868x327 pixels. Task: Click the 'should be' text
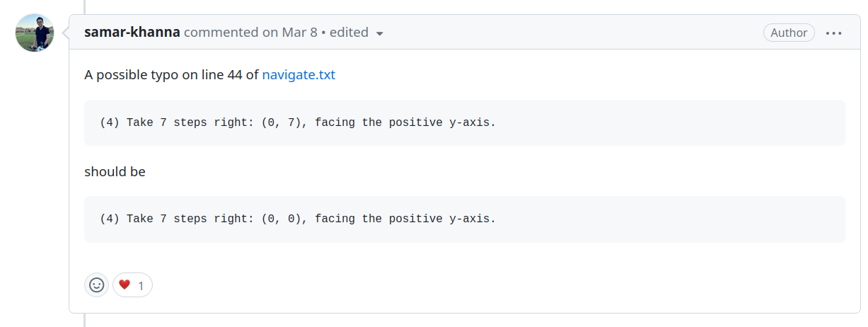click(x=115, y=171)
